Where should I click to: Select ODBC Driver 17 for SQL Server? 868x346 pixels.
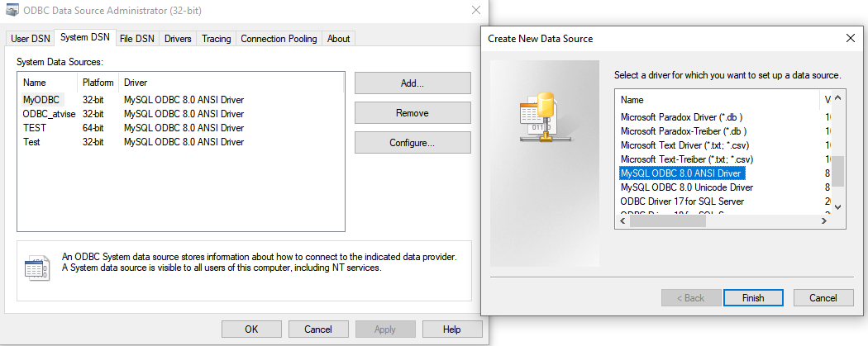coord(682,201)
